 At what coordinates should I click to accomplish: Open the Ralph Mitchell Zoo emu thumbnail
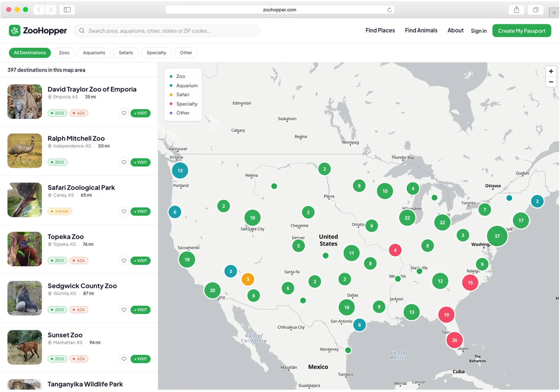[24, 151]
